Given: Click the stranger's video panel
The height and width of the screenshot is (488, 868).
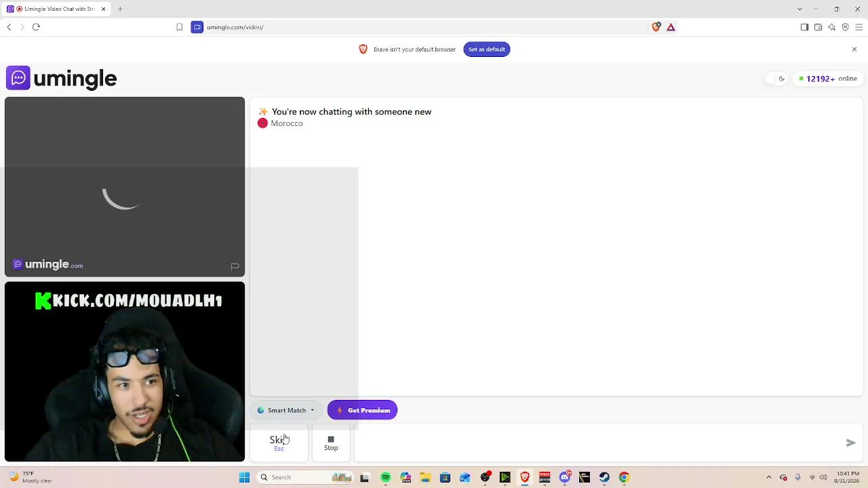Looking at the screenshot, I should point(125,187).
